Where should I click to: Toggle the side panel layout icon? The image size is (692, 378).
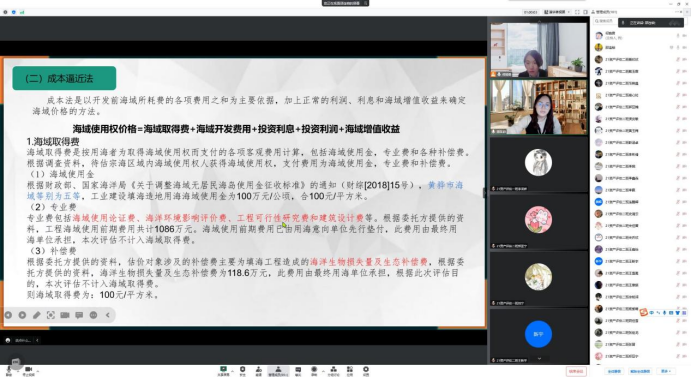click(586, 12)
